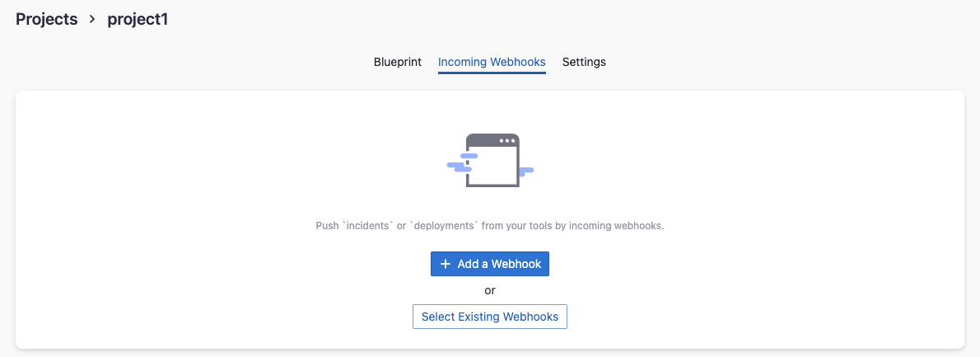This screenshot has height=357, width=980.
Task: Click the "or" text between the buttons
Action: tap(490, 290)
